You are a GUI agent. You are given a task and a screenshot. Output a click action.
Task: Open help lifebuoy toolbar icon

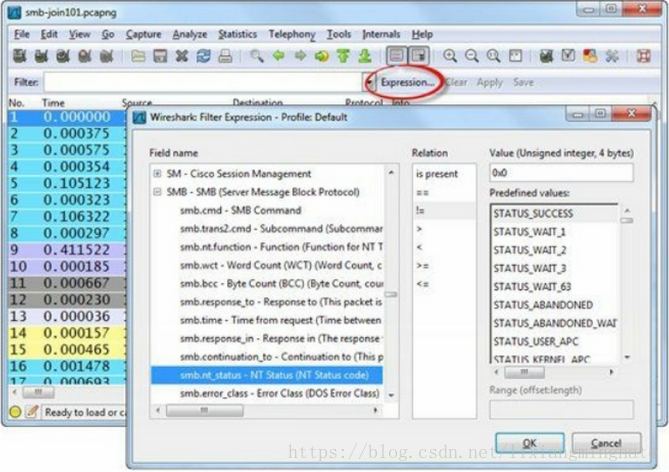(x=643, y=56)
